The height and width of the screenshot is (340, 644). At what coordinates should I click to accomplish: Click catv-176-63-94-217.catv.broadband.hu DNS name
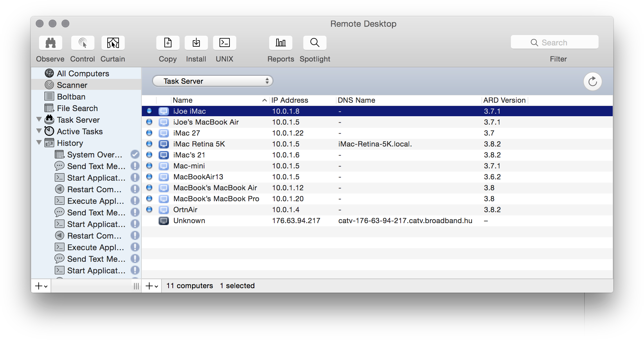click(x=405, y=221)
